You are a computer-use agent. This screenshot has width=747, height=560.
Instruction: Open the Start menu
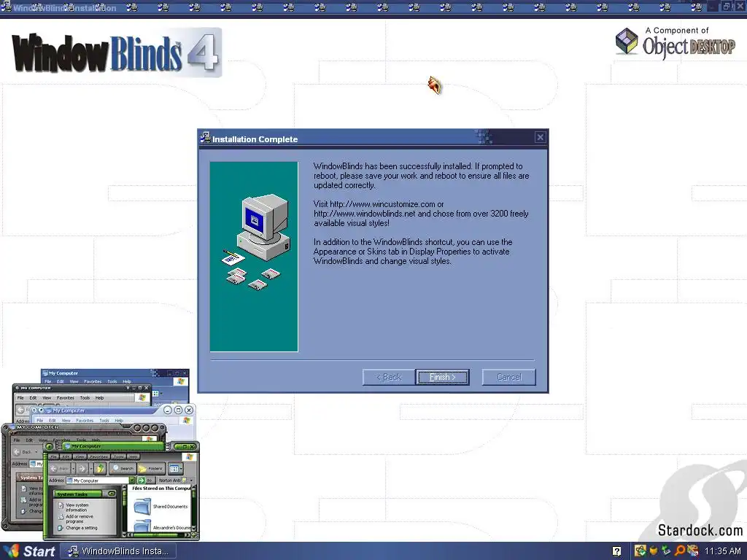click(29, 551)
